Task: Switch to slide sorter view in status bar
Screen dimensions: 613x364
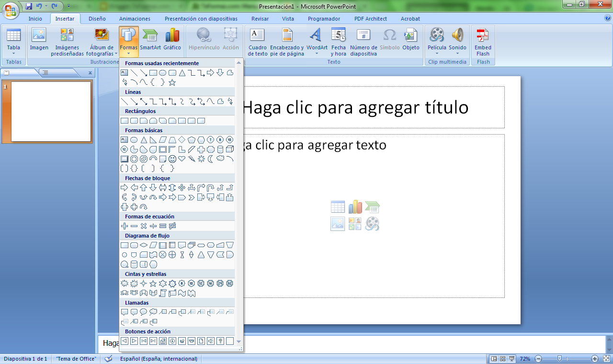Action: pos(502,359)
